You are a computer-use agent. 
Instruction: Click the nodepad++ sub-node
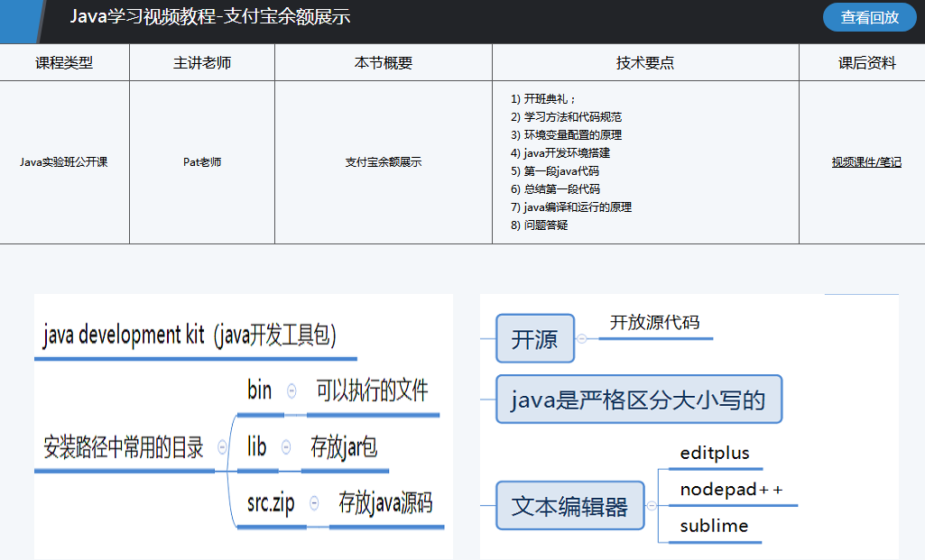pos(731,490)
